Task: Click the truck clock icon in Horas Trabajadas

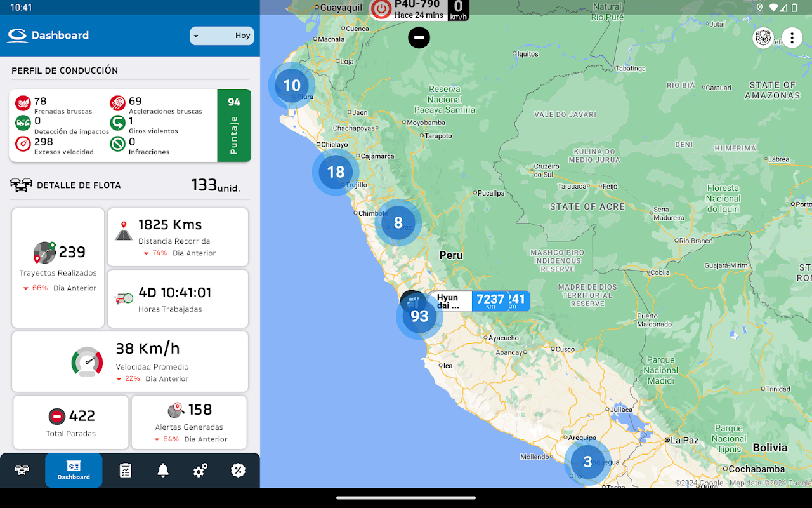Action: coord(124,298)
